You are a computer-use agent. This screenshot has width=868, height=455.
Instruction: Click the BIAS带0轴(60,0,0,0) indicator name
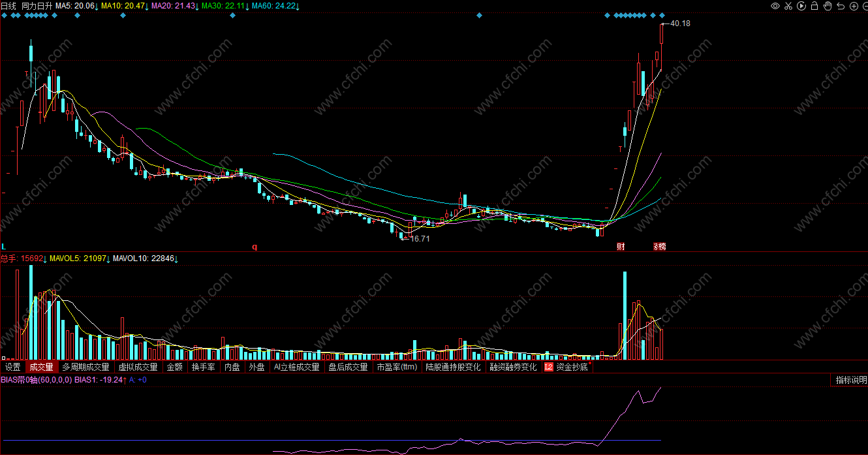coord(37,379)
